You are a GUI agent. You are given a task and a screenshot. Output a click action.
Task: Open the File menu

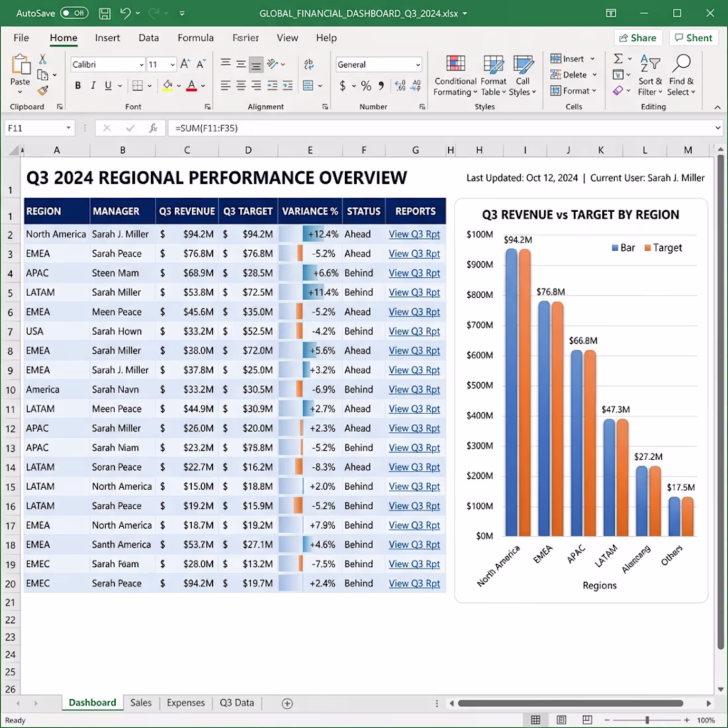pyautogui.click(x=21, y=38)
